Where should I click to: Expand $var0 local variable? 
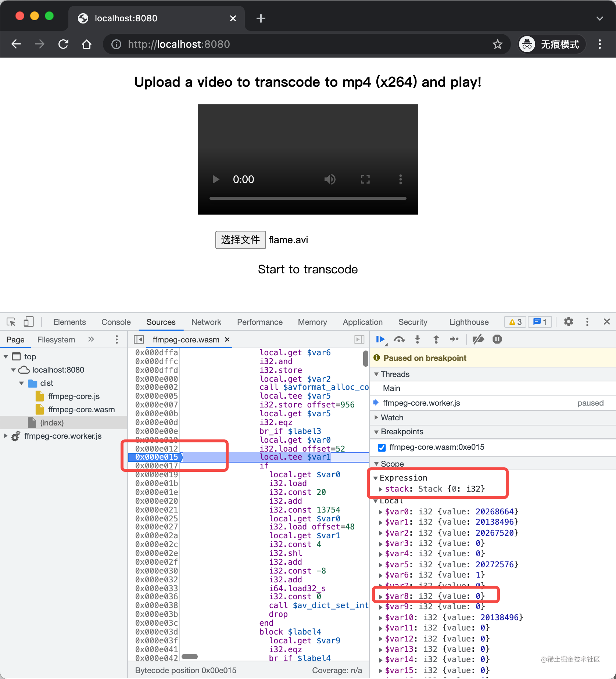click(x=381, y=512)
